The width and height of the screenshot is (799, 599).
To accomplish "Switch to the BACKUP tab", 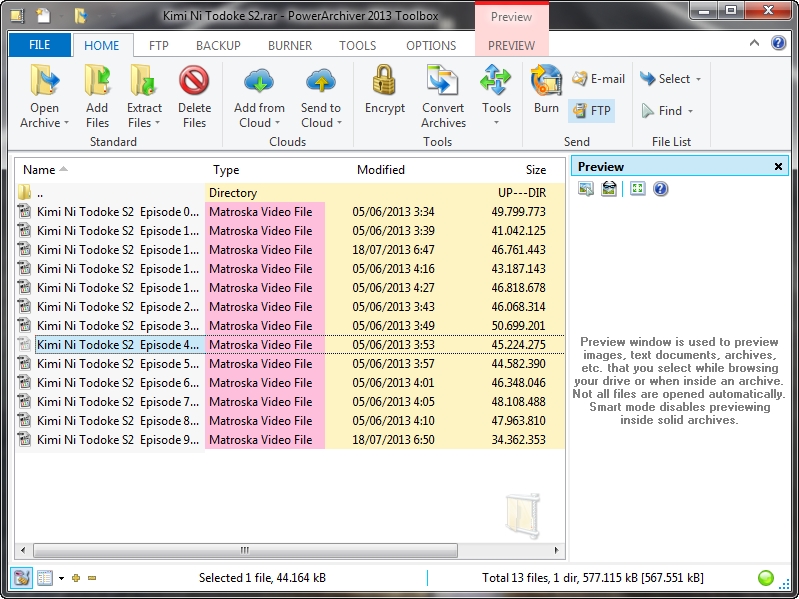I will (218, 45).
